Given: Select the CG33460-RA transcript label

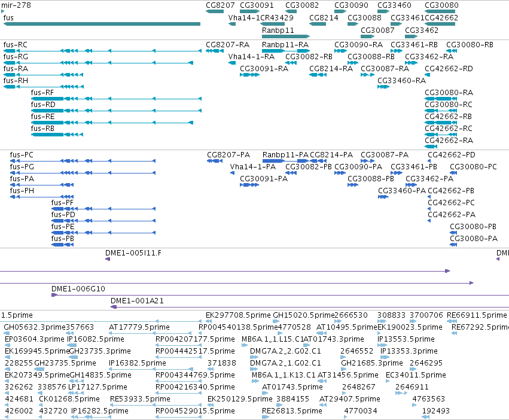Looking at the screenshot, I should (x=401, y=81).
